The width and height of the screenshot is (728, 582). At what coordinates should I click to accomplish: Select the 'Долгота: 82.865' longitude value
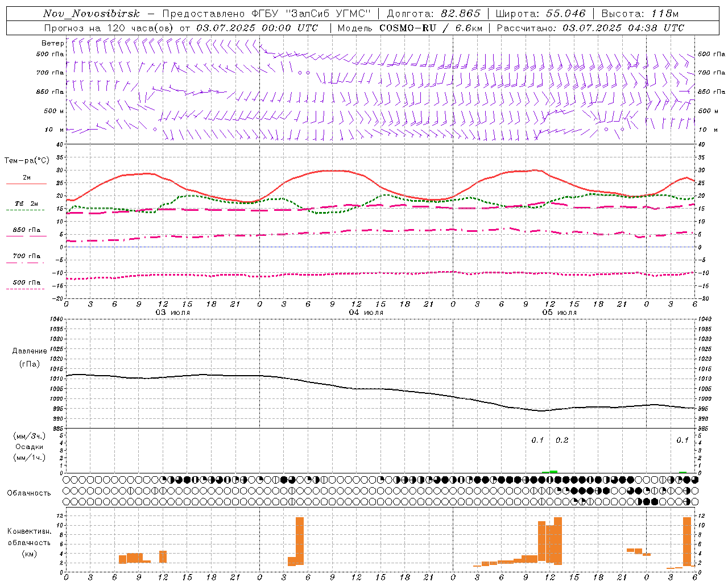(x=434, y=14)
